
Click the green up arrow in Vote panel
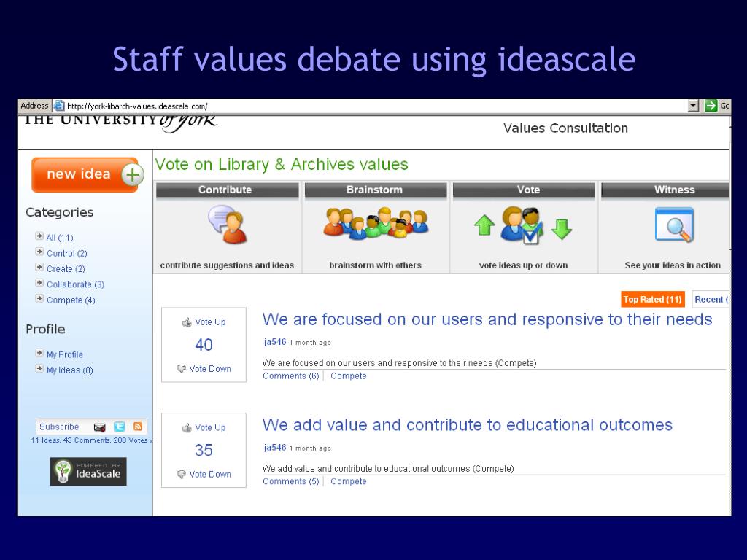tap(484, 225)
